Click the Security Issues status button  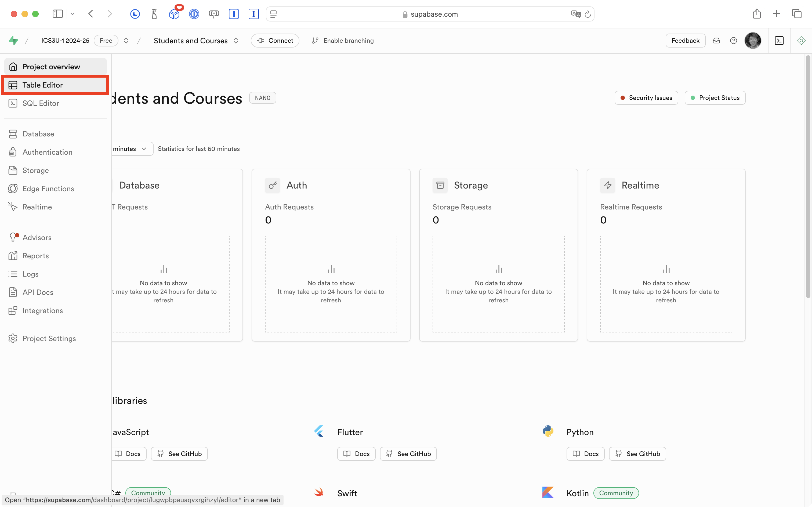coord(646,98)
